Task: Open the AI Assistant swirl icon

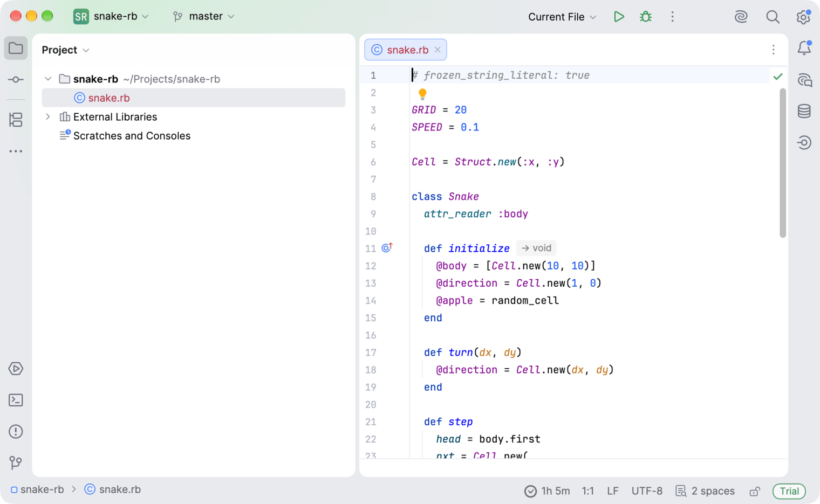Action: (x=741, y=17)
